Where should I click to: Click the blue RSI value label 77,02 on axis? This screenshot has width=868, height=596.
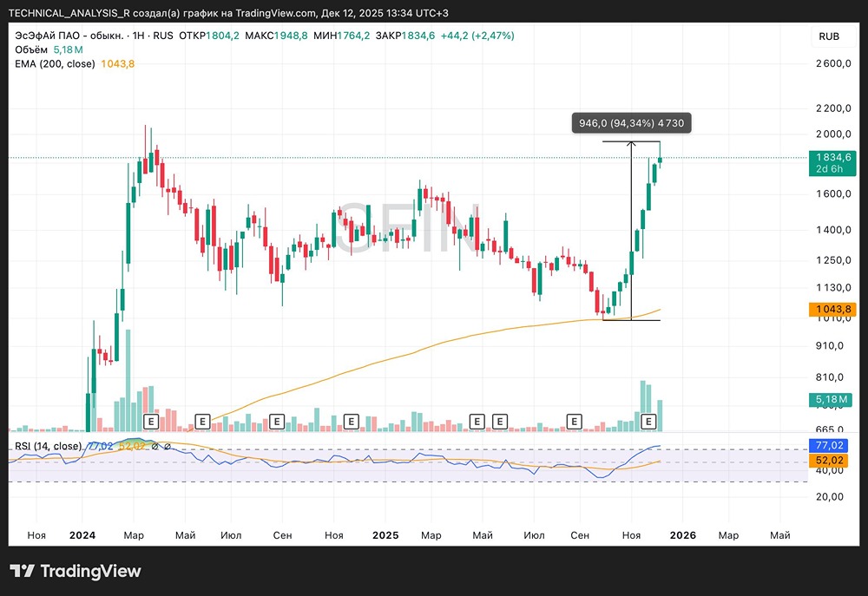coord(829,445)
